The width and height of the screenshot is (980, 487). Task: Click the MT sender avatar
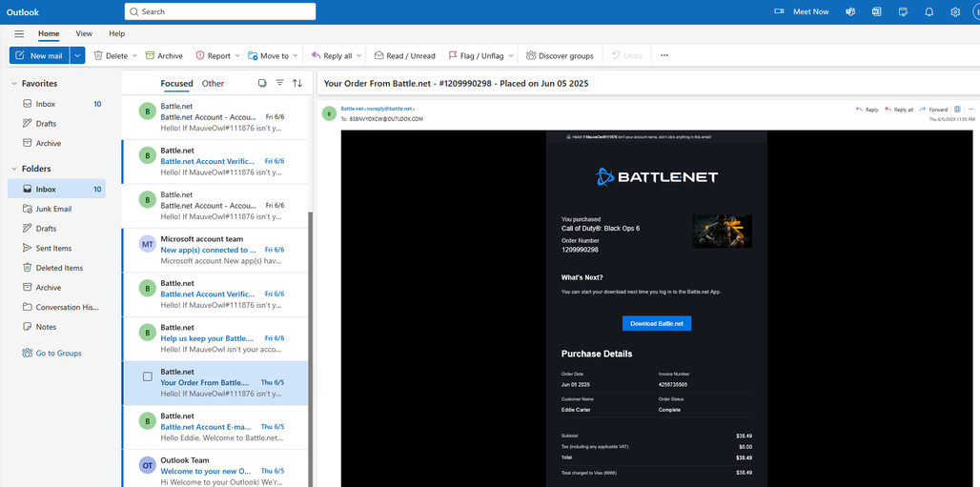tap(147, 244)
